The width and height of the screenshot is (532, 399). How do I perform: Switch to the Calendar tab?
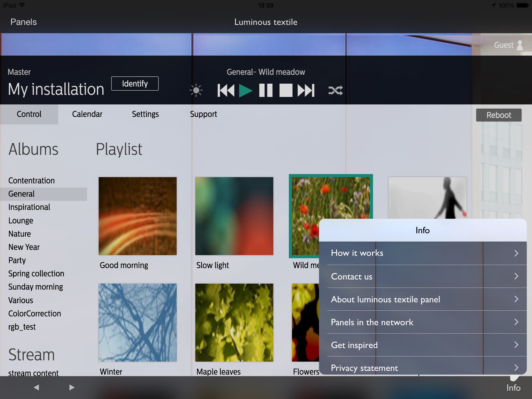coord(87,114)
